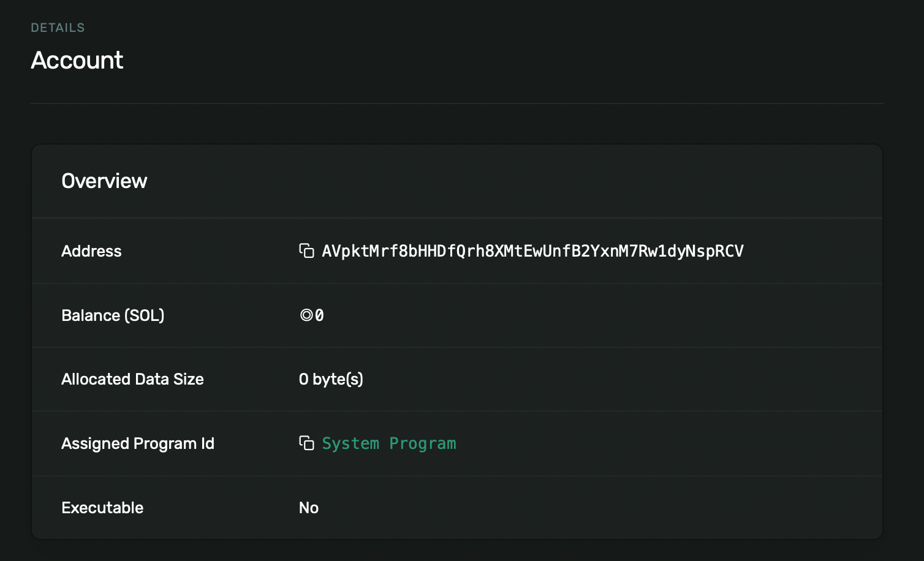Click the address AVpktMrf8bHHDfQrh8XMtEwUnfB2YxnM7Rw1dyNspRCV
924x561 pixels.
532,251
